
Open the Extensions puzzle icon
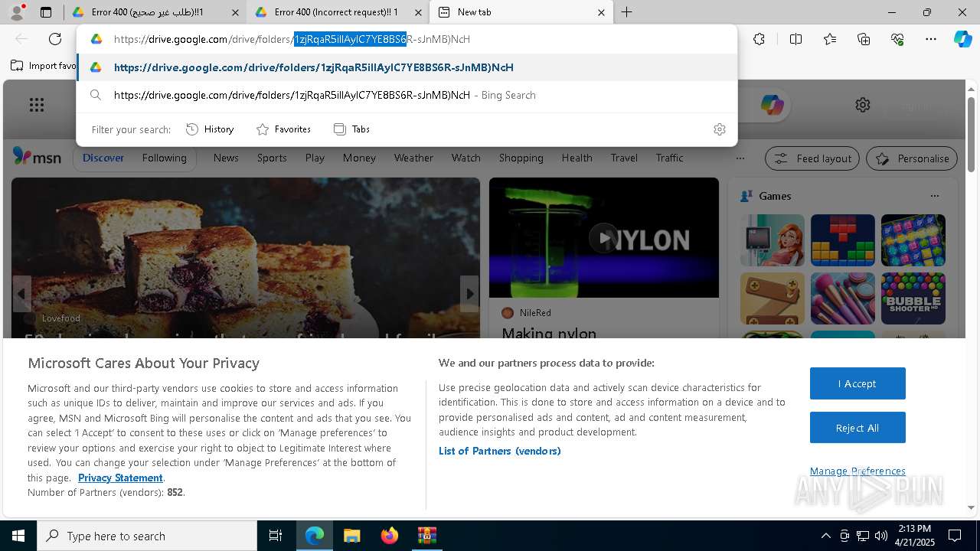click(759, 39)
